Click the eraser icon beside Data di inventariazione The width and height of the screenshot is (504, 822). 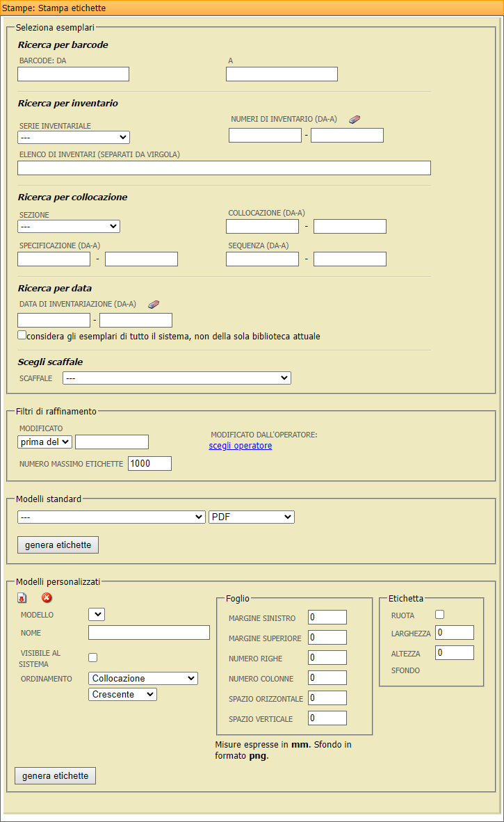[154, 305]
